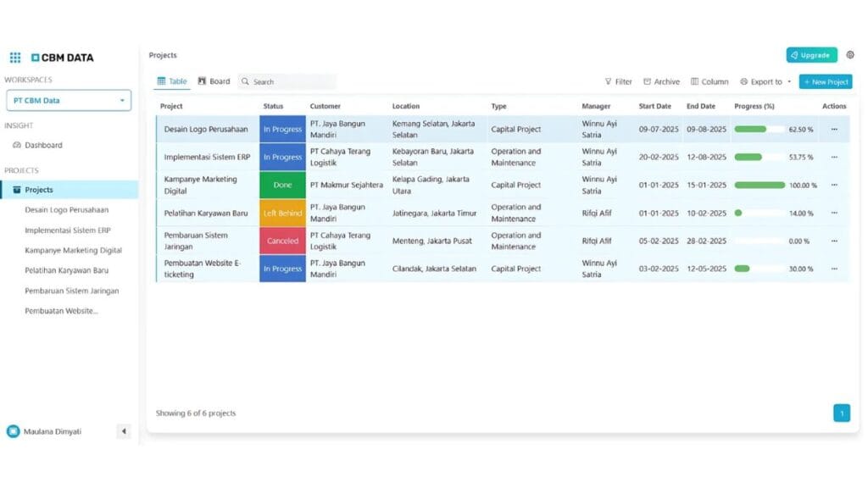
Task: Open actions menu for Desain Logo Perusahaan row
Action: pyautogui.click(x=834, y=129)
